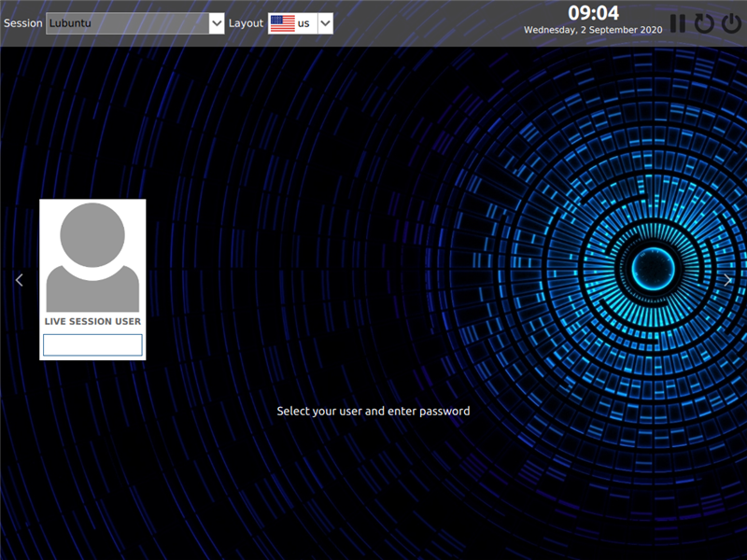Click the LIVE SESSION USER name
This screenshot has height=560, width=747.
(92, 321)
